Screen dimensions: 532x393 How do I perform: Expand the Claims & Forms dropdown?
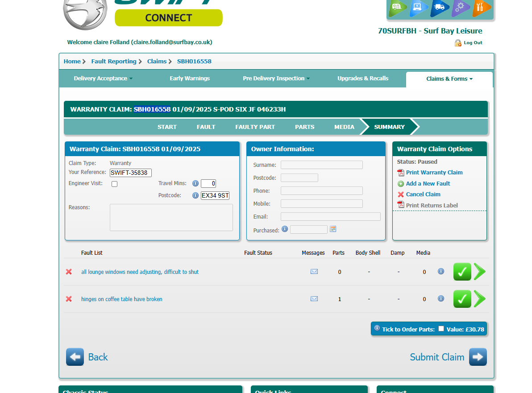point(449,79)
